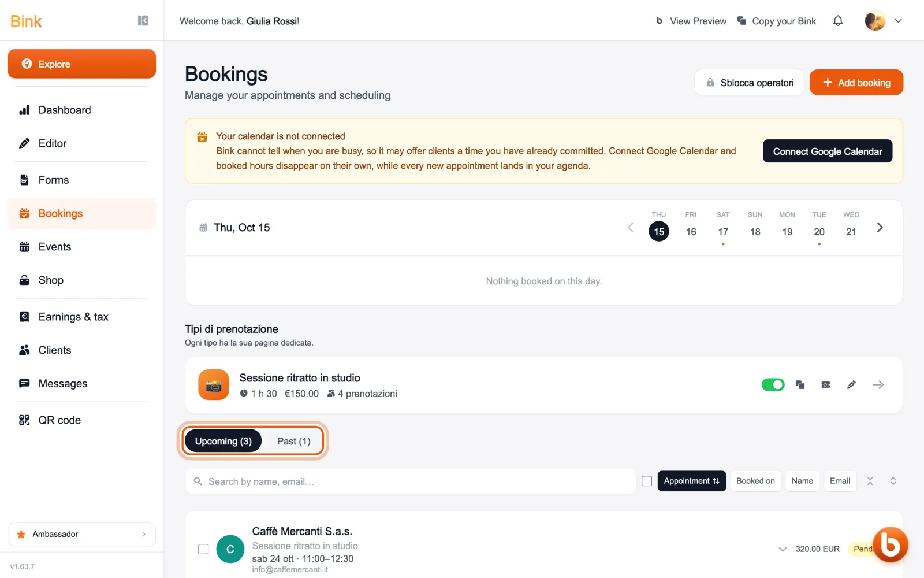This screenshot has height=578, width=924.
Task: Collapse the sidebar panel icon
Action: (x=143, y=21)
